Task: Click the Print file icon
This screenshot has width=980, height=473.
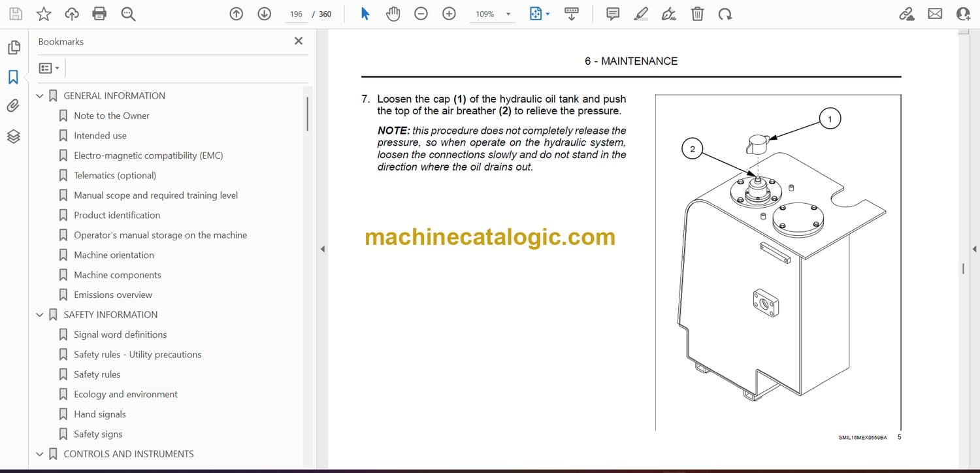Action: (99, 14)
